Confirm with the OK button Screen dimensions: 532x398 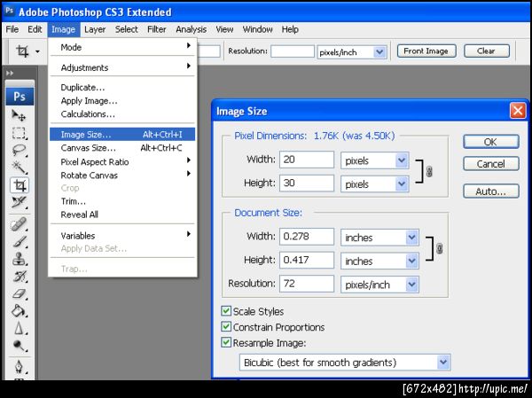[491, 142]
